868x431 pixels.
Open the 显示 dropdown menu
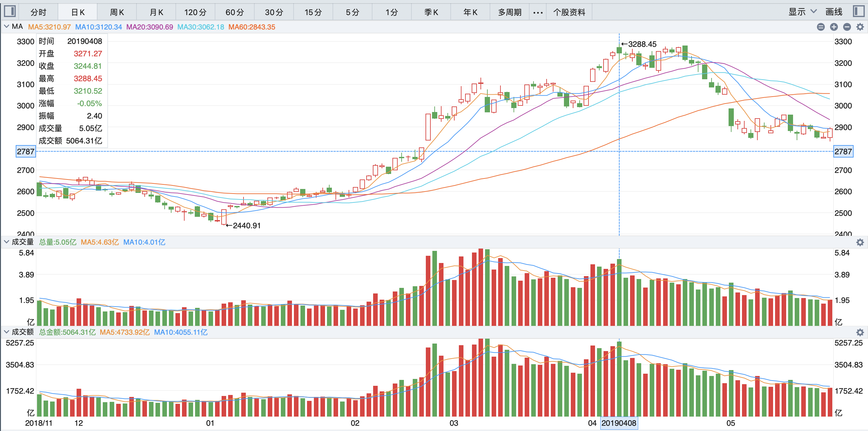tap(802, 12)
